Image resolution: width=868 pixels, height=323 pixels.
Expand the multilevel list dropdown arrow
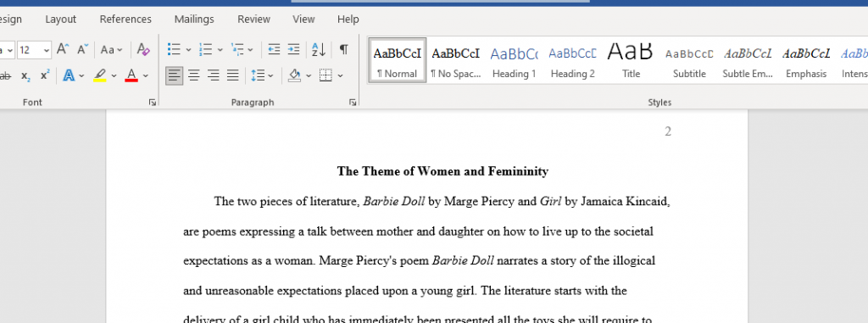(251, 50)
